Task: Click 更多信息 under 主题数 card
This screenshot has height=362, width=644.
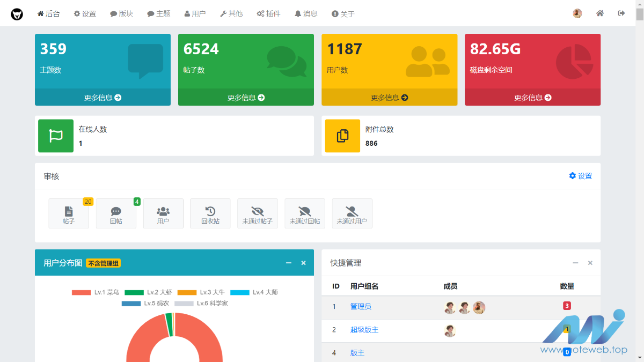Action: tap(103, 98)
